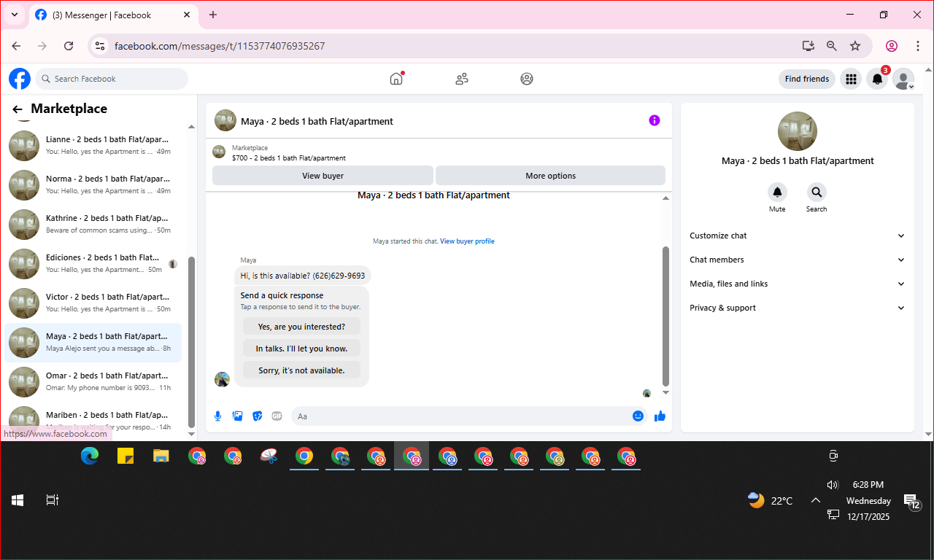
Task: Open a new browser tab
Action: tap(213, 15)
